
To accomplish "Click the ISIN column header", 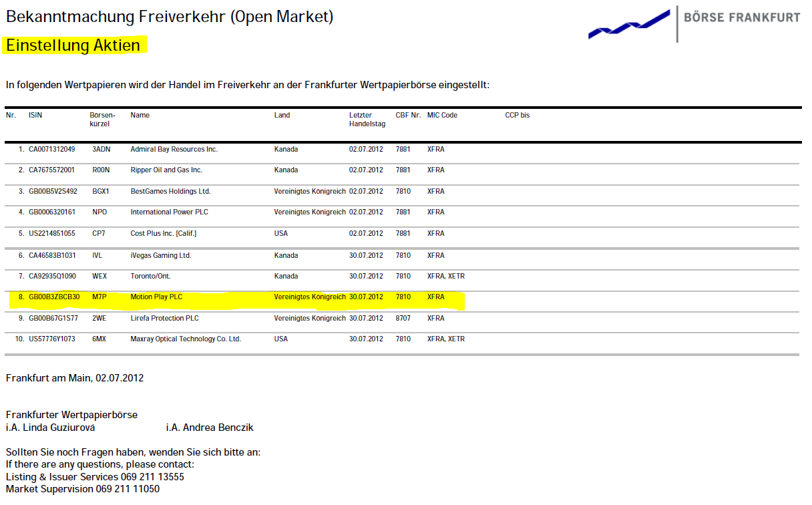I will (x=35, y=116).
